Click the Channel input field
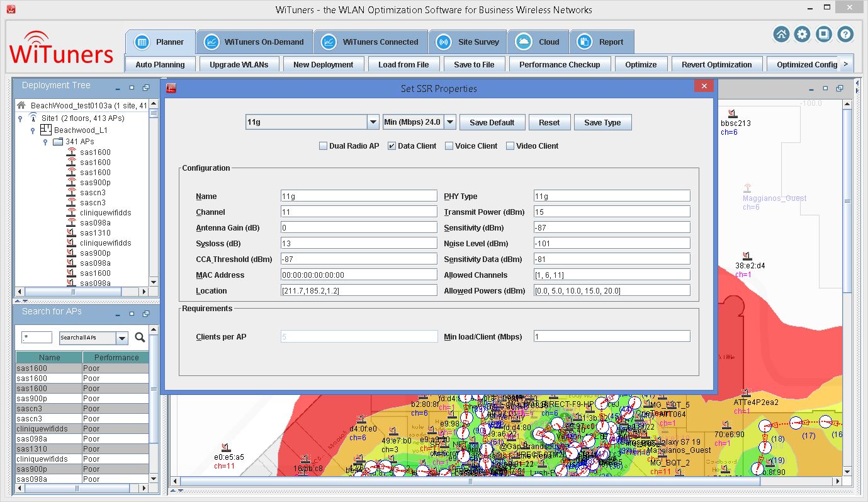The image size is (868, 502). coord(359,212)
